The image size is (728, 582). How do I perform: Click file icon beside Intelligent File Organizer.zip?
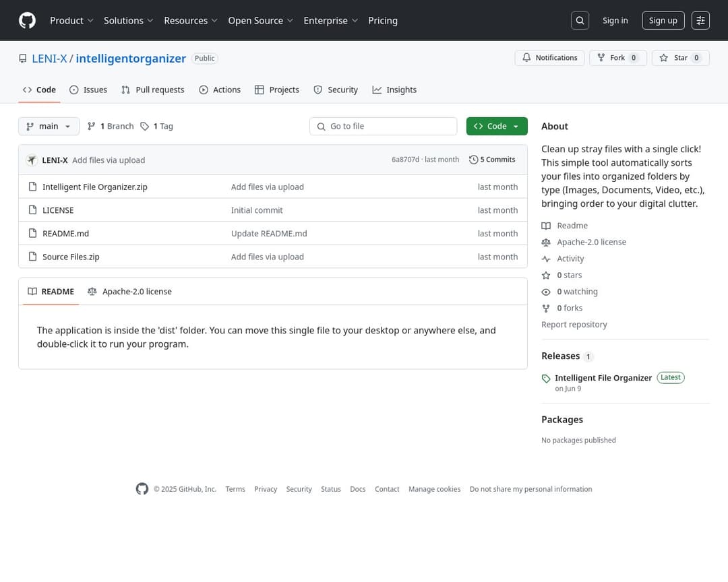tap(32, 187)
